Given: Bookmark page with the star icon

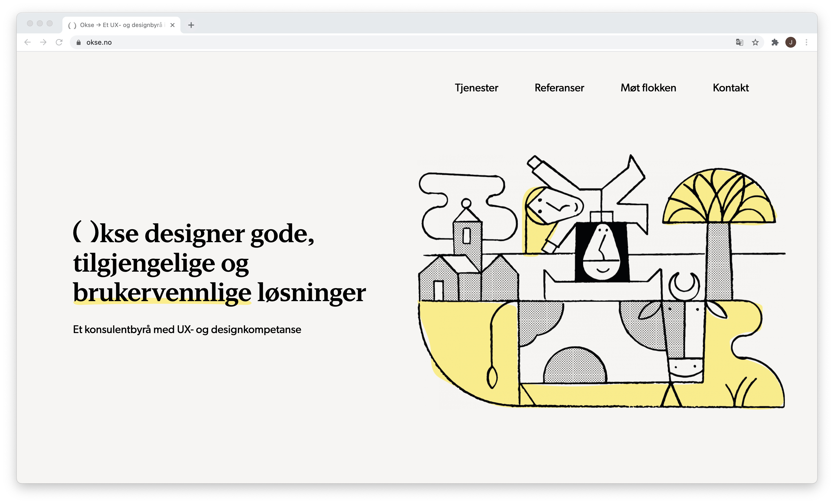Looking at the screenshot, I should pos(755,42).
